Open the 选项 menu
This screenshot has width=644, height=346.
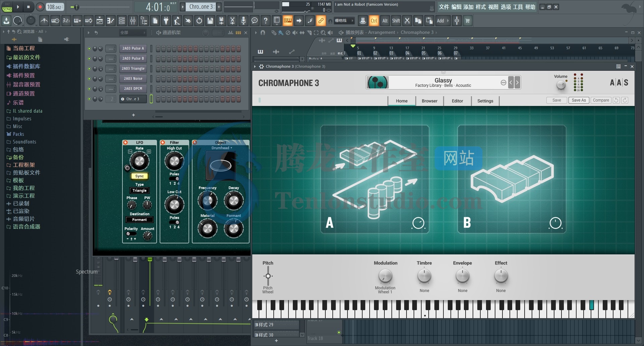click(x=506, y=7)
